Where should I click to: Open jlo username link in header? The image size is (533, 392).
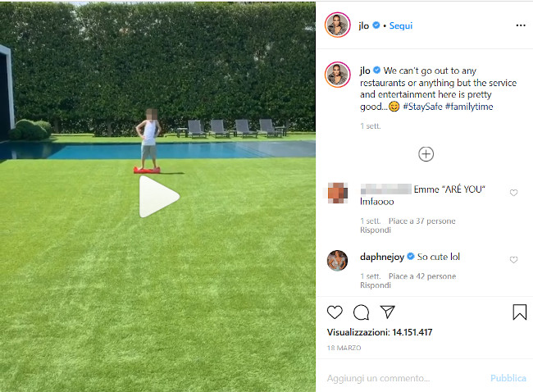pyautogui.click(x=363, y=25)
